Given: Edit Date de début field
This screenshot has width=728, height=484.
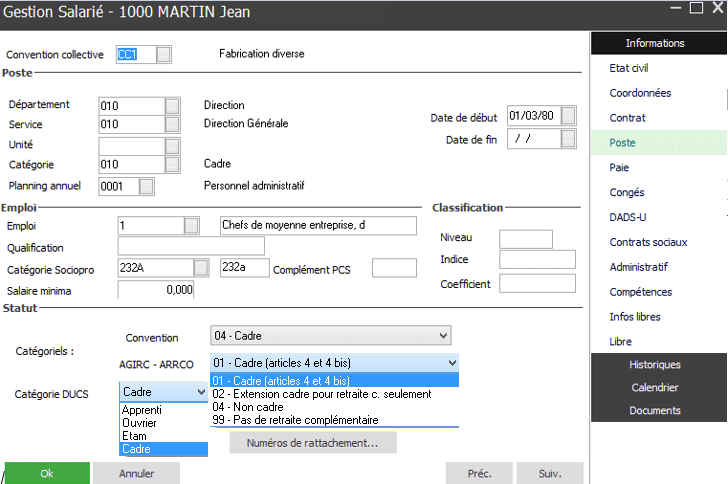Looking at the screenshot, I should click(534, 115).
